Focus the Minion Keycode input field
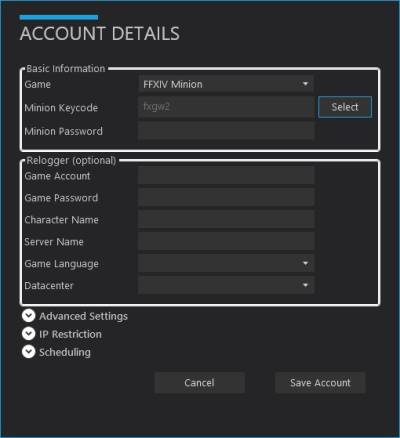Image resolution: width=400 pixels, height=438 pixels. (226, 107)
